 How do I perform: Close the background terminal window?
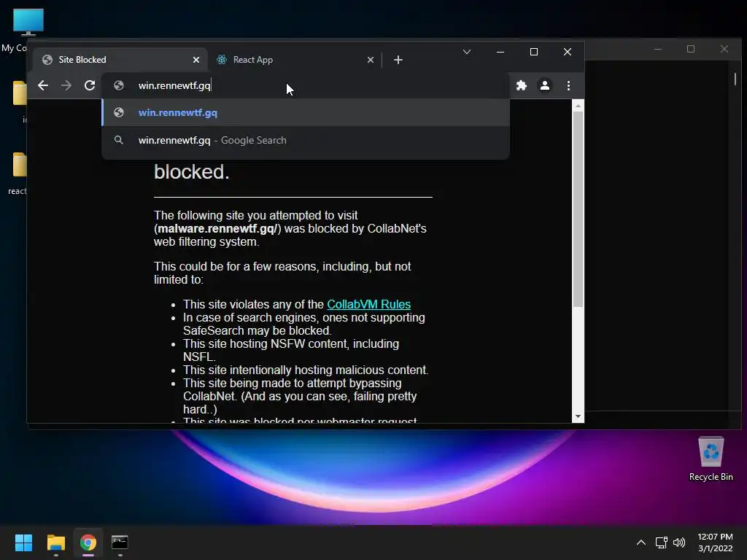[724, 49]
